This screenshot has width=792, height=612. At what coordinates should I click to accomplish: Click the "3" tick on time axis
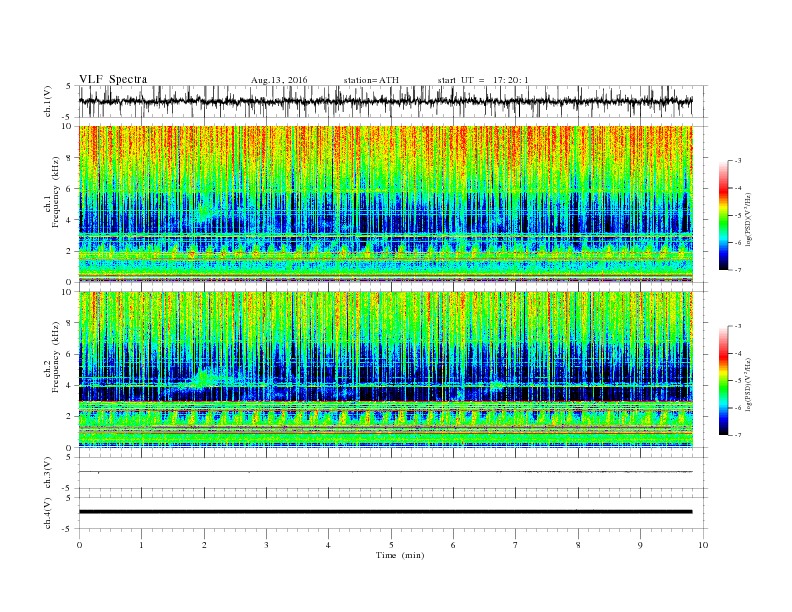pos(266,545)
